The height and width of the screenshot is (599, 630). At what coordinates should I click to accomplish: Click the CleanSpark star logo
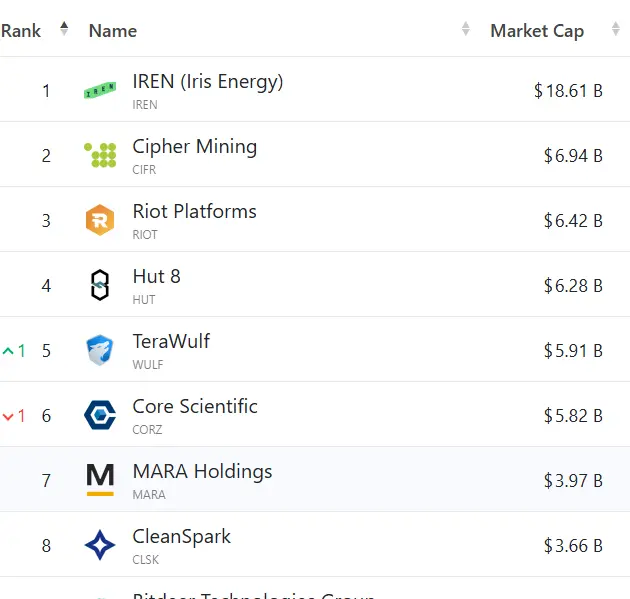tap(100, 545)
